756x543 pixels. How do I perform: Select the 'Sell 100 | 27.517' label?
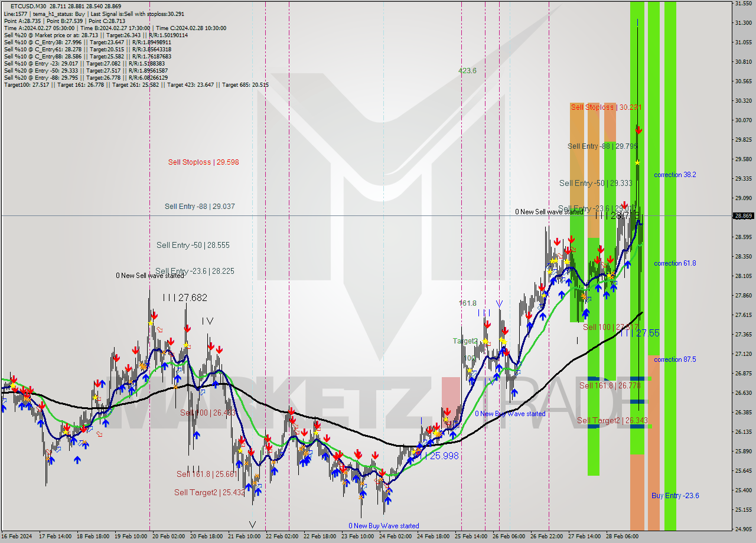610,327
